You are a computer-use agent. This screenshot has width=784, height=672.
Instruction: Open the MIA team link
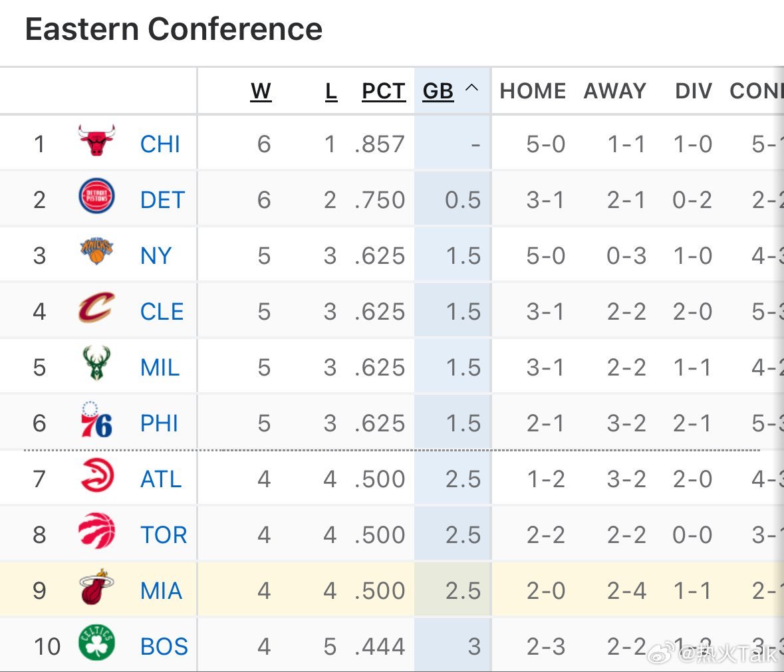(161, 591)
